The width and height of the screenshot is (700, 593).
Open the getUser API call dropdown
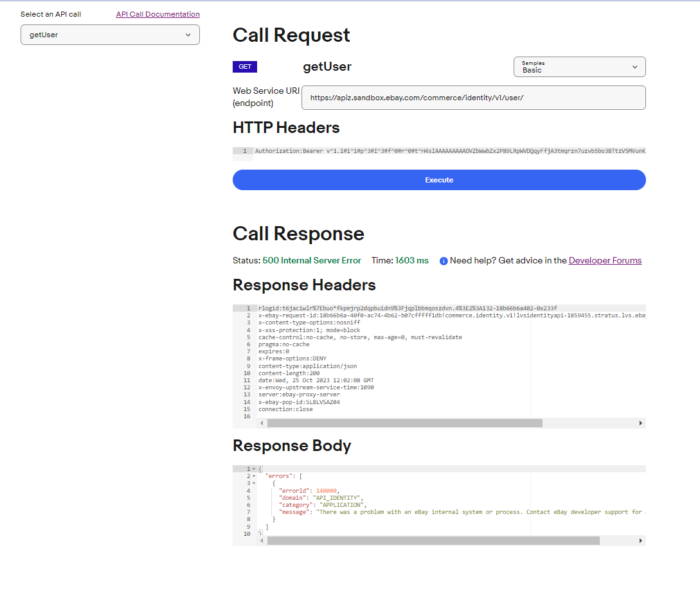pos(110,35)
